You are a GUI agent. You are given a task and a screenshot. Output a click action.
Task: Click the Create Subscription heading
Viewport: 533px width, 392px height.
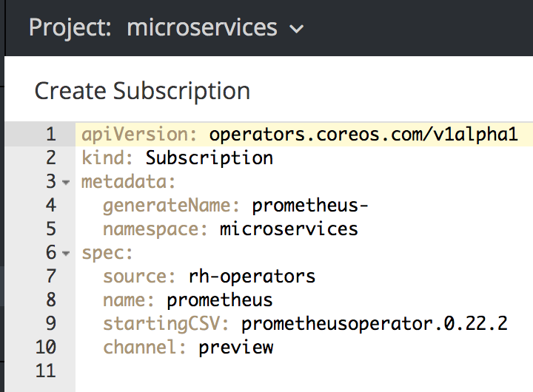point(142,92)
